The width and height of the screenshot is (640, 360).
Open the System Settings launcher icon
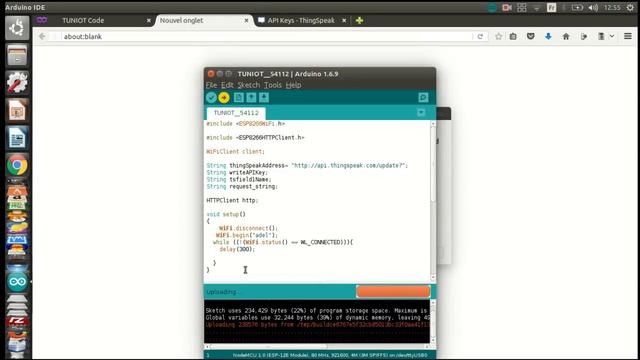pos(17,82)
